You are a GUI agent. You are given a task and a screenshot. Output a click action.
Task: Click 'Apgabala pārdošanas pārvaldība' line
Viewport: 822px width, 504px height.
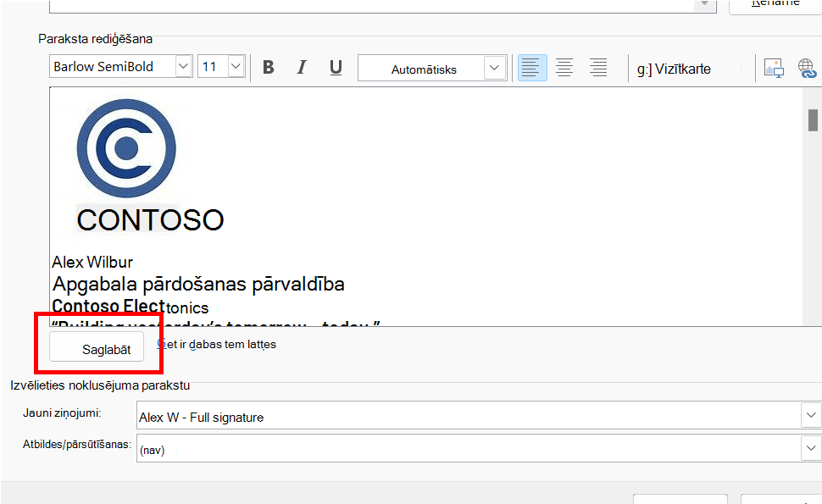click(198, 285)
